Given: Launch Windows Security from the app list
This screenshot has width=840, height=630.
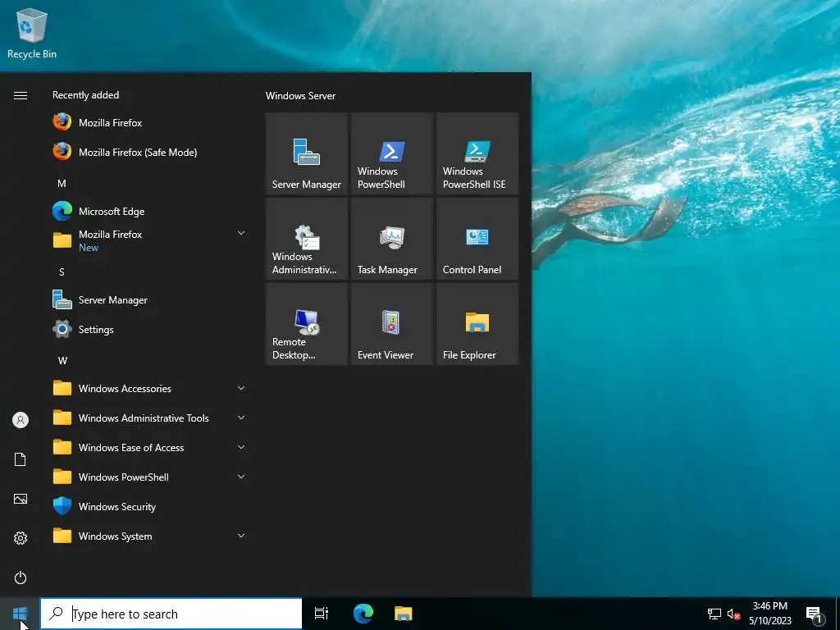Looking at the screenshot, I should click(150, 507).
